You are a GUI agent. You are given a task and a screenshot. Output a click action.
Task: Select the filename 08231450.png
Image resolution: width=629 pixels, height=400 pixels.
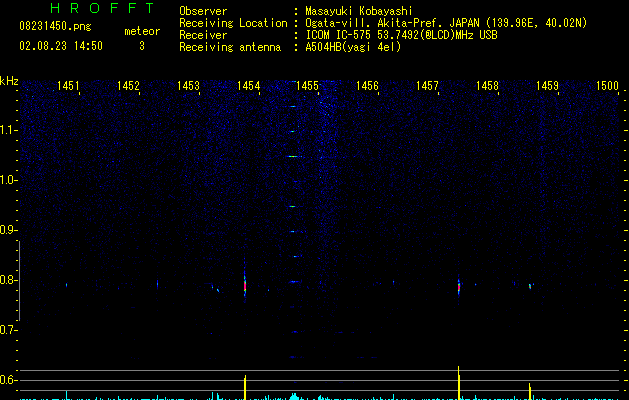tap(55, 27)
